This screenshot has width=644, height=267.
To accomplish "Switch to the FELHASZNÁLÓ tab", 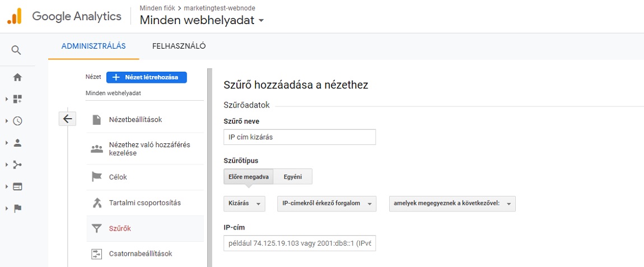I will (179, 46).
